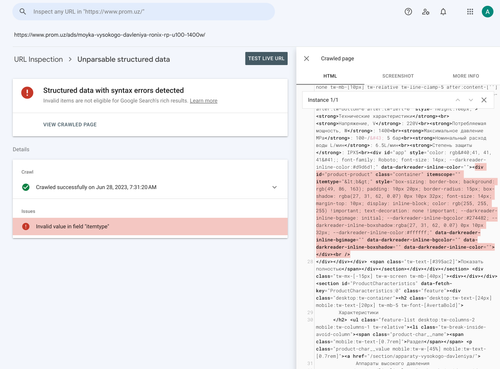This screenshot has width=500, height=369.
Task: Click the search magnifier icon
Action: (22, 12)
